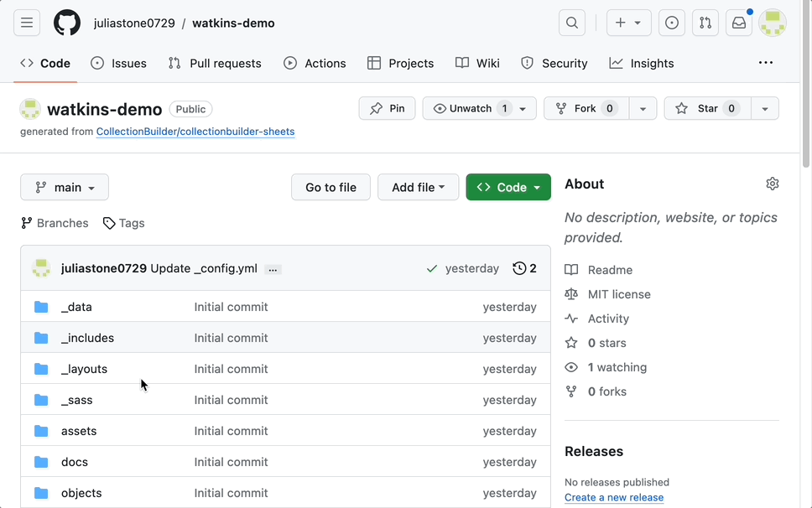Open the issues circle icon in header
Viewport: 812px width, 508px height.
[x=672, y=23]
